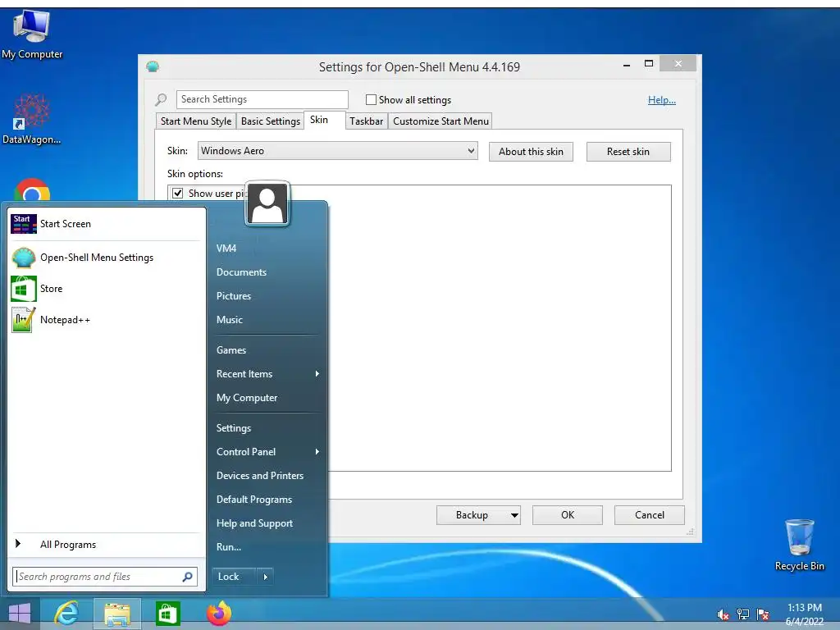Click the user picture at top of start menu
Screen dimensions: 840x630
[267, 204]
